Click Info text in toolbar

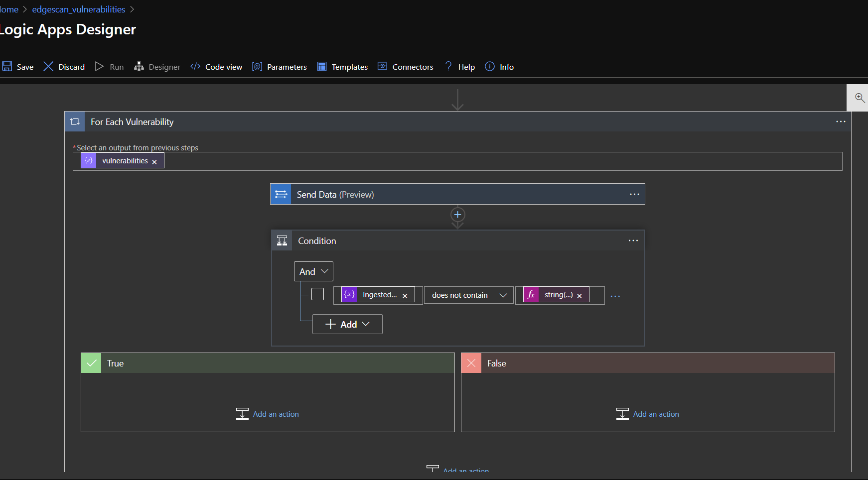pos(507,67)
